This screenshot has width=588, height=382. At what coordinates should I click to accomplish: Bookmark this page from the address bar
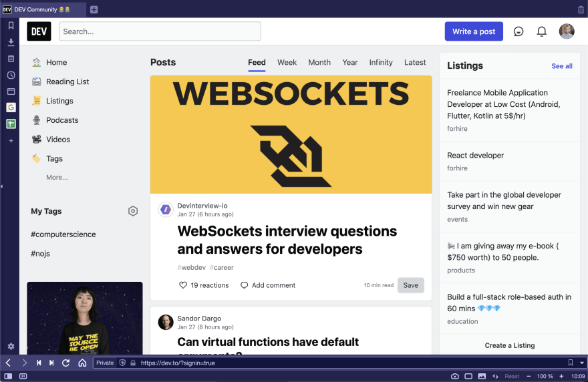(571, 363)
